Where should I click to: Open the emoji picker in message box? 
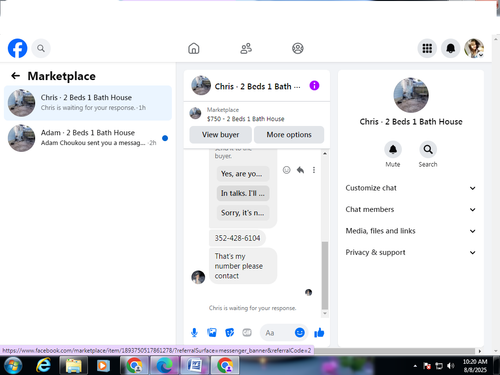click(300, 332)
